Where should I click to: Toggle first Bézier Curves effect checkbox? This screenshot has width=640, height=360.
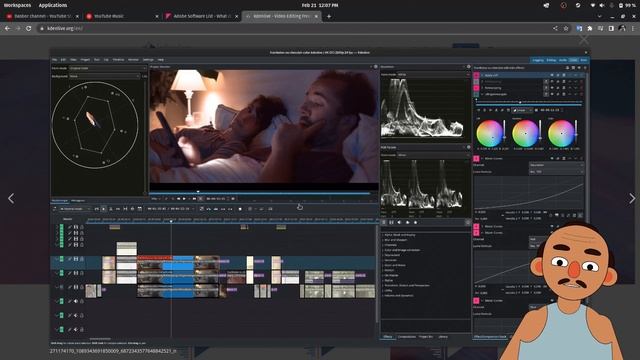click(x=476, y=158)
